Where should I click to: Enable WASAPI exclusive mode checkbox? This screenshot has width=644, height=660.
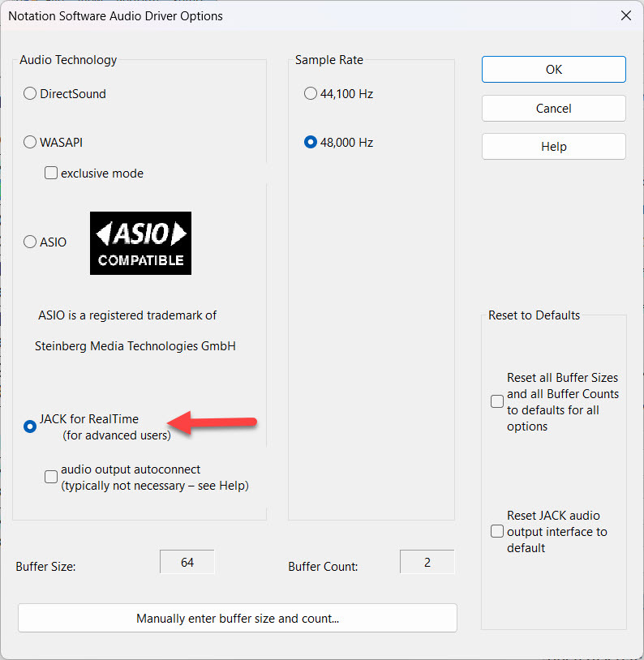pos(51,173)
